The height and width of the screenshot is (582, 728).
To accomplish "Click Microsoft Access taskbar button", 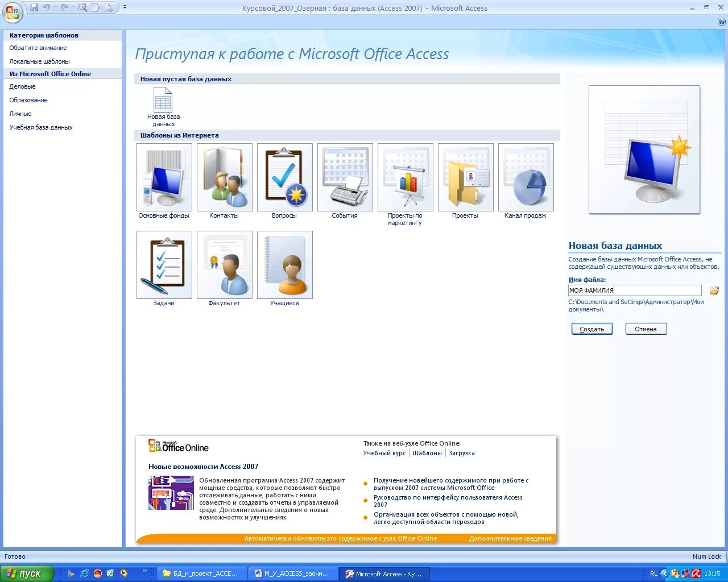I will tap(385, 573).
